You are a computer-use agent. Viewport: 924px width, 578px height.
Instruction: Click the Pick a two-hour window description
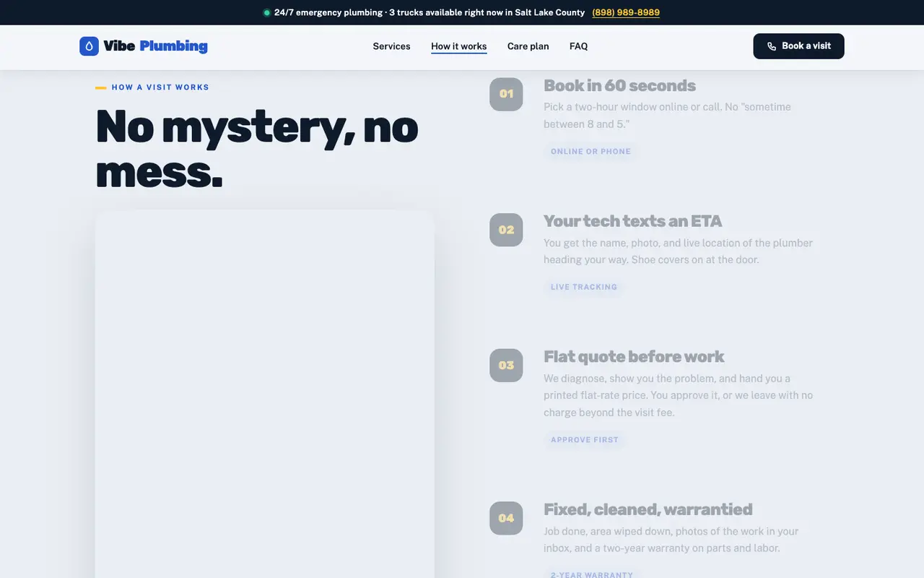[x=667, y=116]
